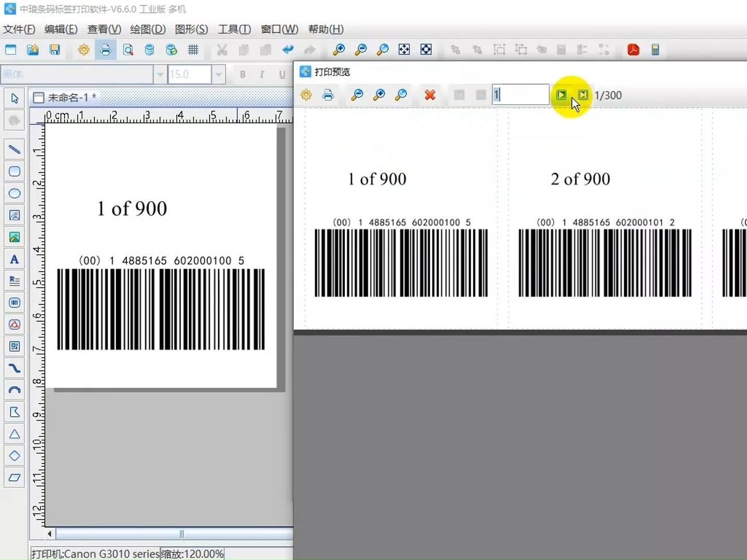Open the 窗口(W) menu

(x=279, y=30)
